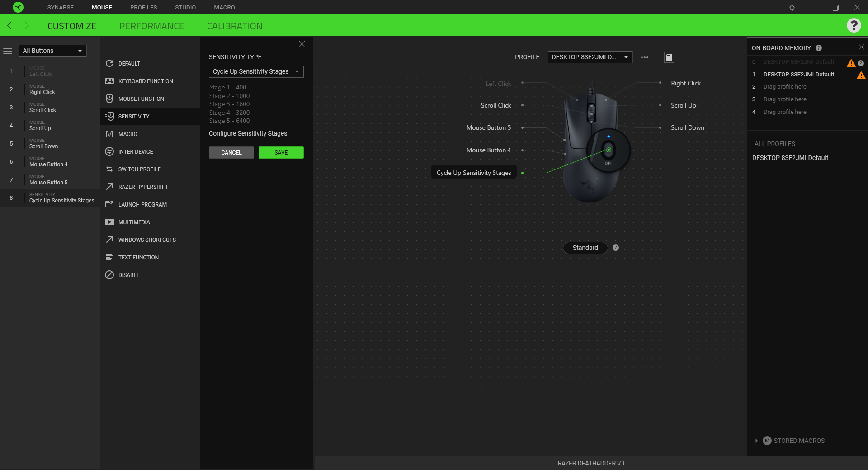Screen dimensions: 868x470
Task: Go forward with the right arrow
Action: [27, 26]
